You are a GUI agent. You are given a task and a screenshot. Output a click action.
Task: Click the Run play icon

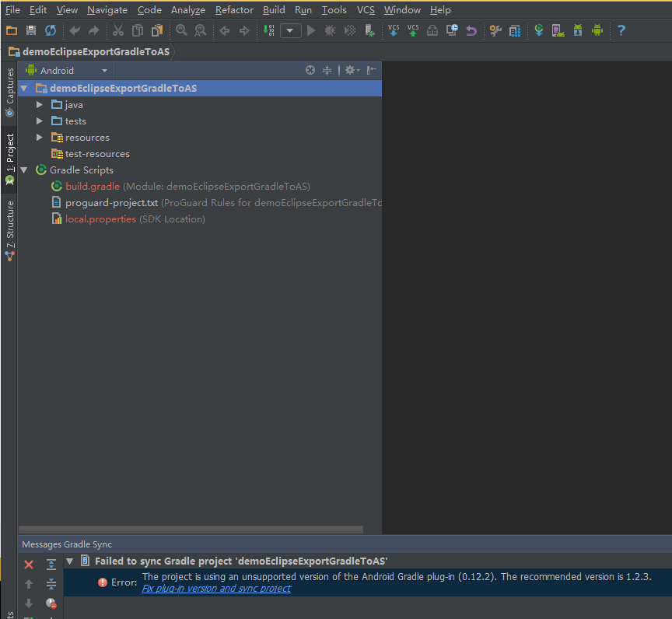(312, 30)
